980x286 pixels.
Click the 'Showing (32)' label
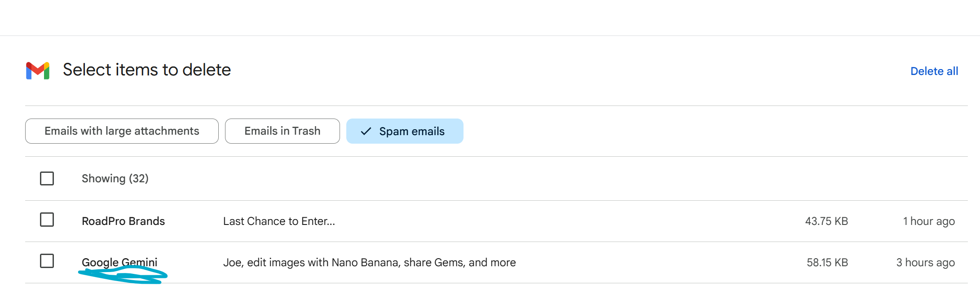(115, 178)
